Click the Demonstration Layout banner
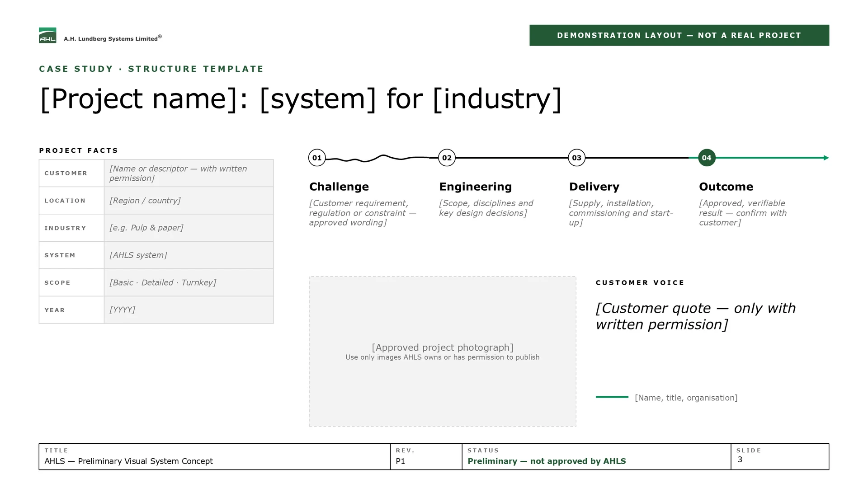 679,35
